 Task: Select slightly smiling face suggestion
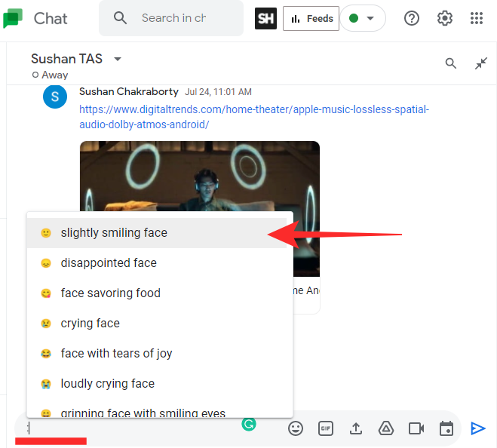(157, 233)
